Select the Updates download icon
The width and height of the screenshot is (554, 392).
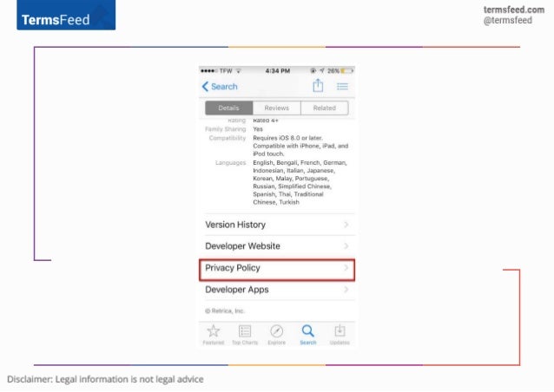[x=340, y=331]
